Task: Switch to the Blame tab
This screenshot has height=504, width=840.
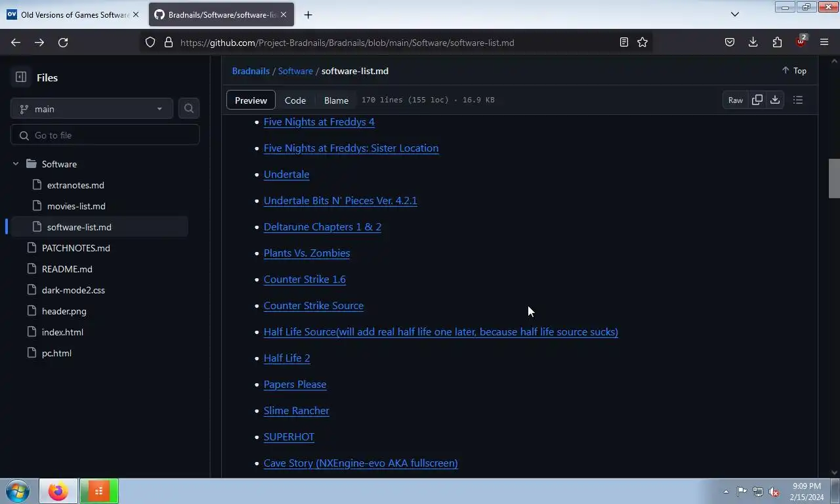Action: [336, 100]
